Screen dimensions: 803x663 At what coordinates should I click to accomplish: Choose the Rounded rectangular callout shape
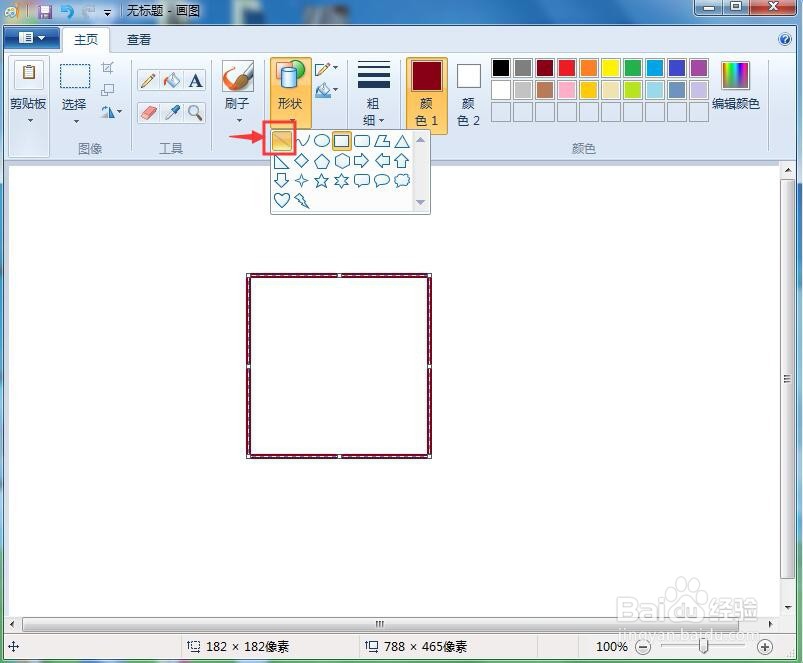(x=362, y=181)
